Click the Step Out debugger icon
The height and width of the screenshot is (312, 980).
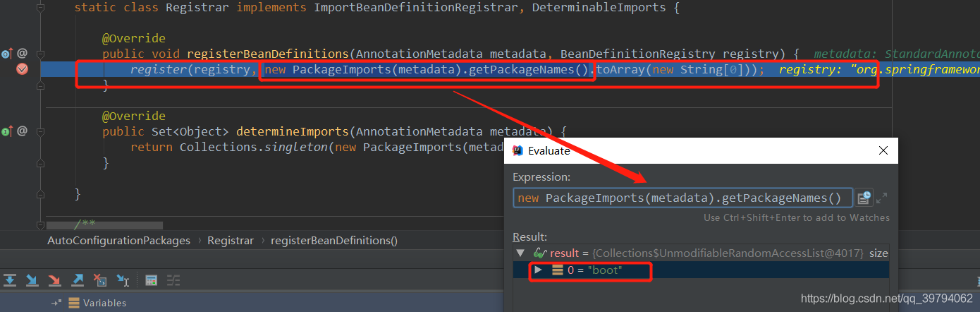pyautogui.click(x=78, y=280)
